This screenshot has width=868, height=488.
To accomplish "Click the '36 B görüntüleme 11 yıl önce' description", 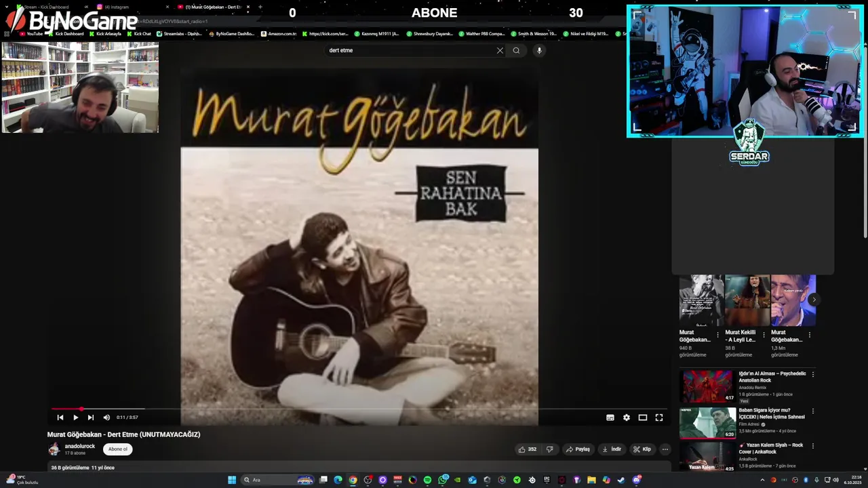I will (83, 468).
